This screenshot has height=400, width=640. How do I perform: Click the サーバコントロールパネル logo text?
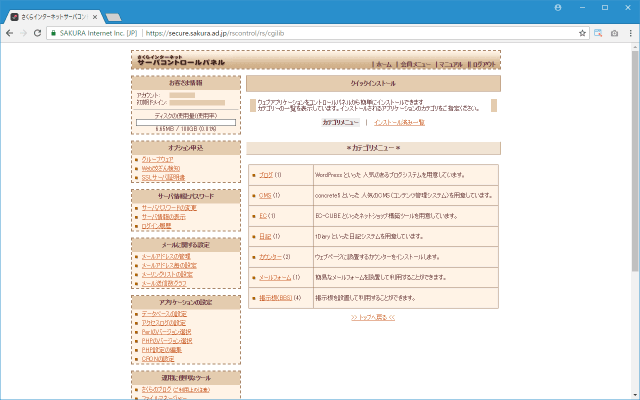[181, 62]
